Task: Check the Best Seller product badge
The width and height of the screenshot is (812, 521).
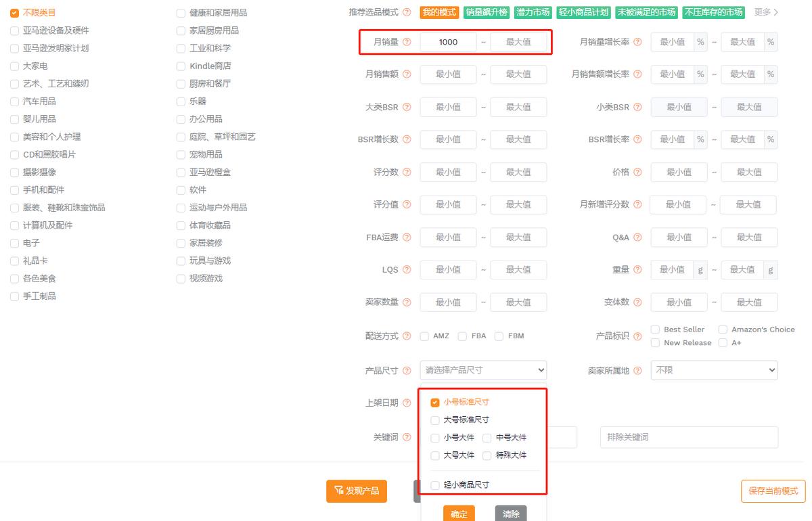Action: click(655, 330)
